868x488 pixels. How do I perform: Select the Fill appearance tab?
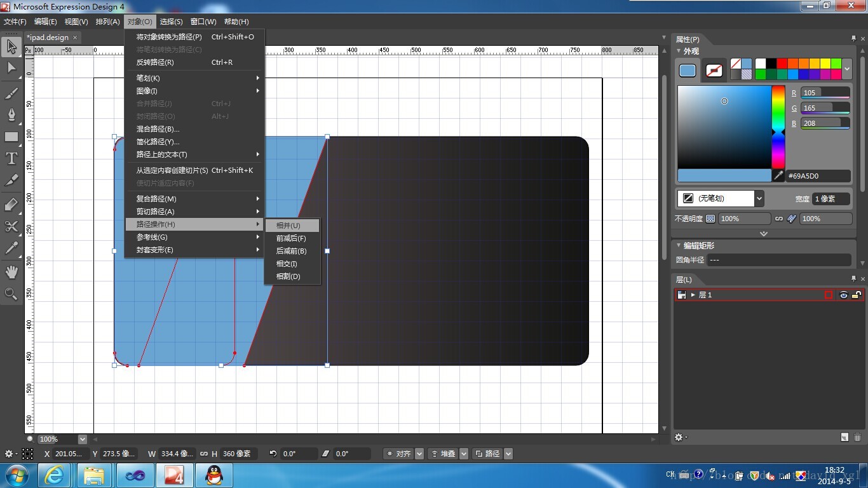pyautogui.click(x=688, y=71)
